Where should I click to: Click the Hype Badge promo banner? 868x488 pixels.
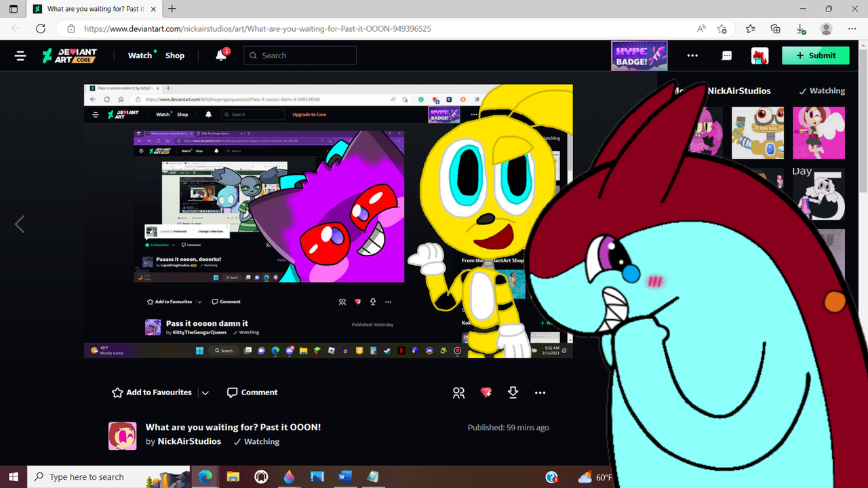pyautogui.click(x=639, y=56)
